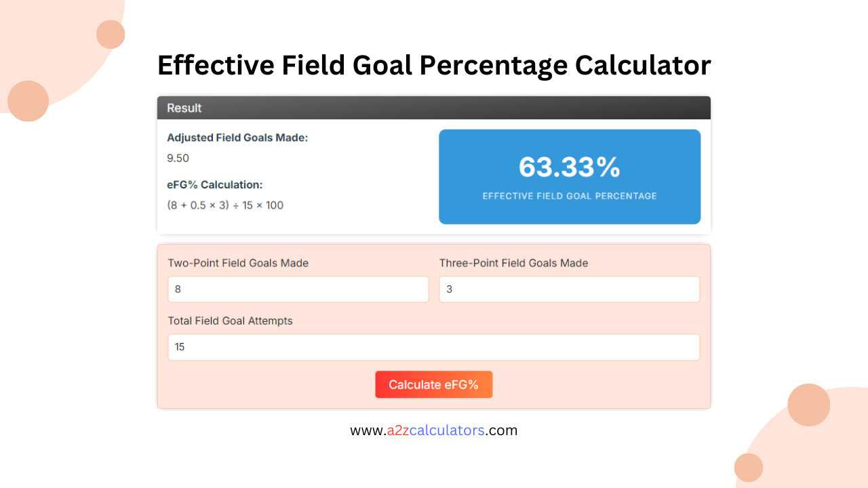The width and height of the screenshot is (868, 488).
Task: Select the Three-Point Field Goals Made input
Action: [x=569, y=289]
